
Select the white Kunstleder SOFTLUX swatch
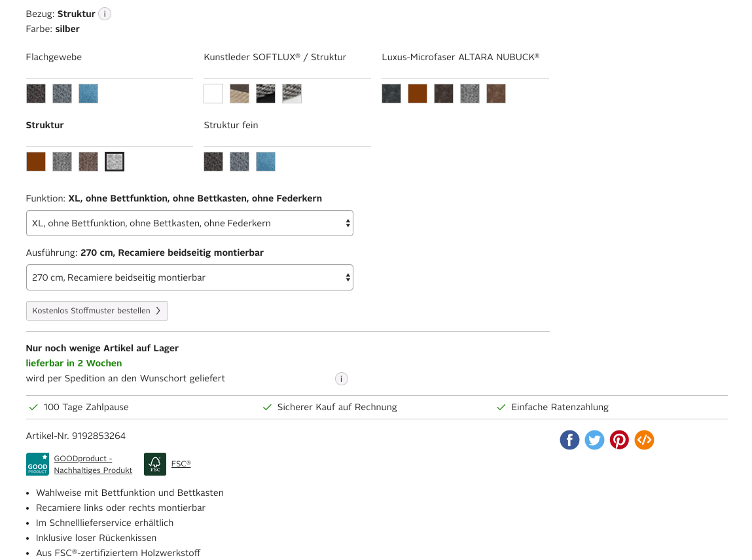tap(213, 94)
